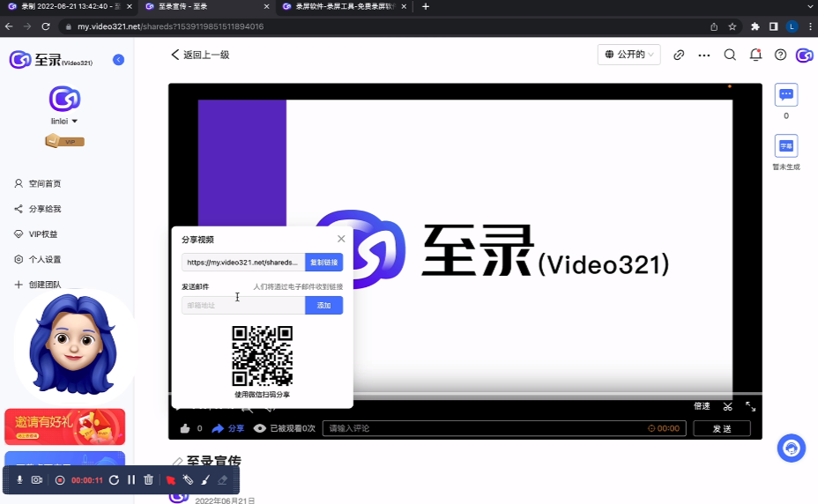This screenshot has width=818, height=504.
Task: Go back via 返回上一级
Action: click(x=200, y=55)
